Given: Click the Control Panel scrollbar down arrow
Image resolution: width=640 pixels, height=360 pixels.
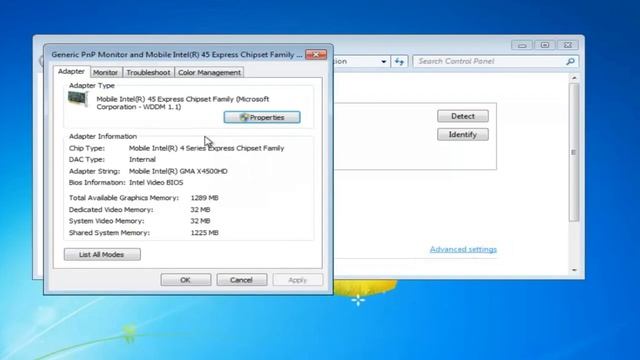Looking at the screenshot, I should coord(574,270).
